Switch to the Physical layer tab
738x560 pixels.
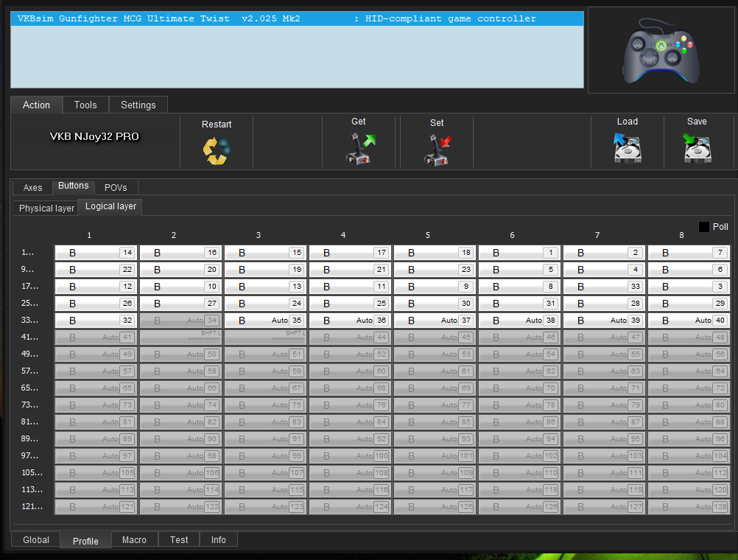tap(46, 209)
